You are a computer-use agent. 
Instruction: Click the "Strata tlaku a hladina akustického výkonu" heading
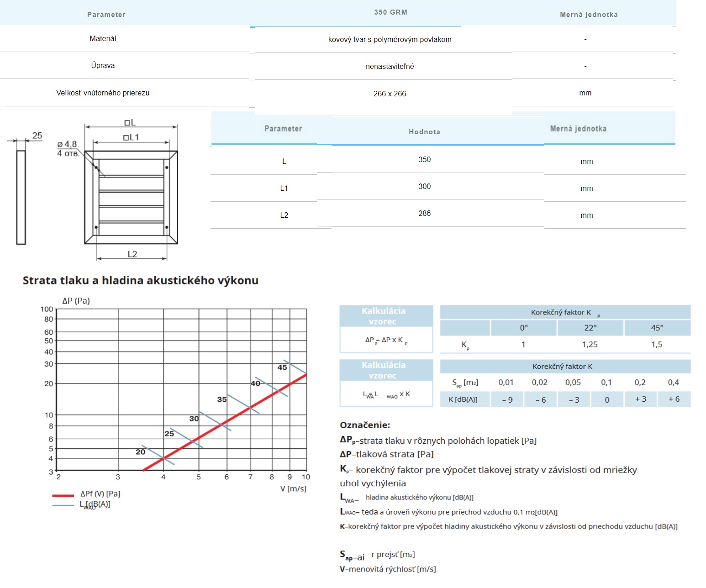coord(141,280)
